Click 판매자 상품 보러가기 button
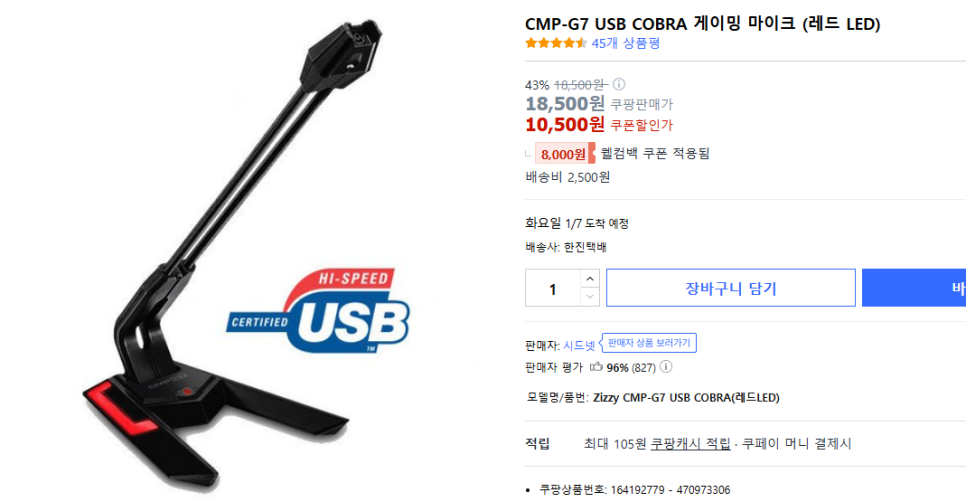Image resolution: width=966 pixels, height=502 pixels. pos(649,343)
